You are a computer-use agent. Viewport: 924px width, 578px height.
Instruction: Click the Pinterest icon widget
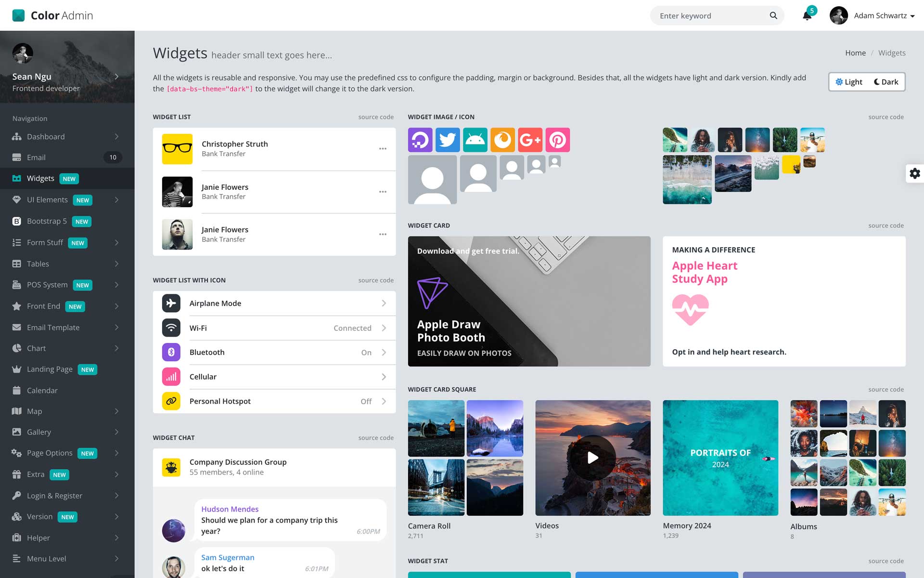557,140
